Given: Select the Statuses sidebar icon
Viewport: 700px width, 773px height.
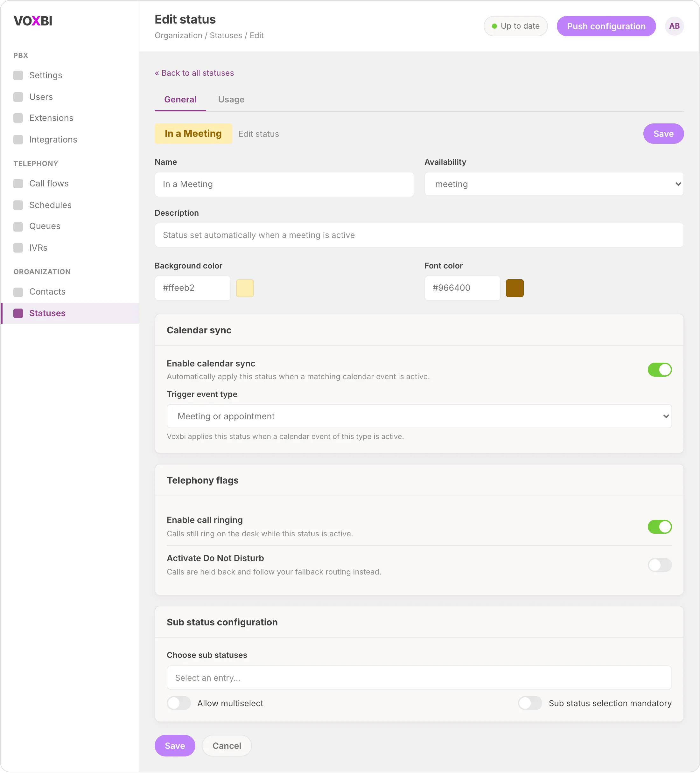Looking at the screenshot, I should (x=18, y=314).
